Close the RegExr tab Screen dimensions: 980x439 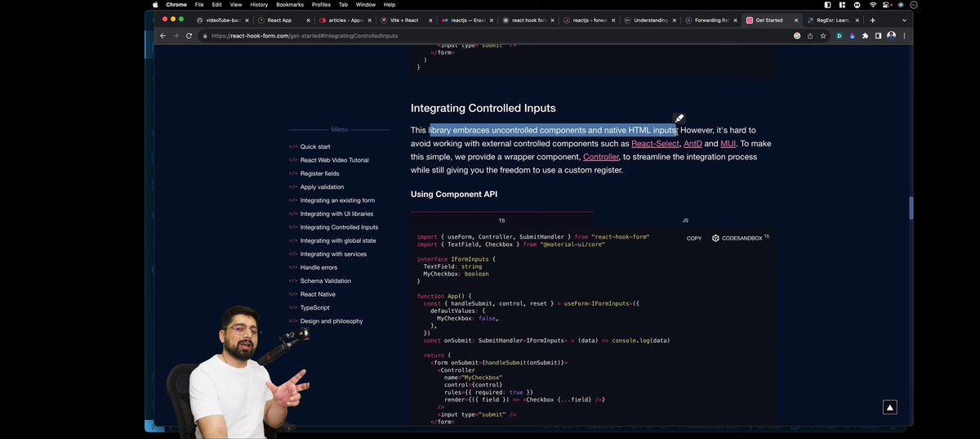(859, 20)
